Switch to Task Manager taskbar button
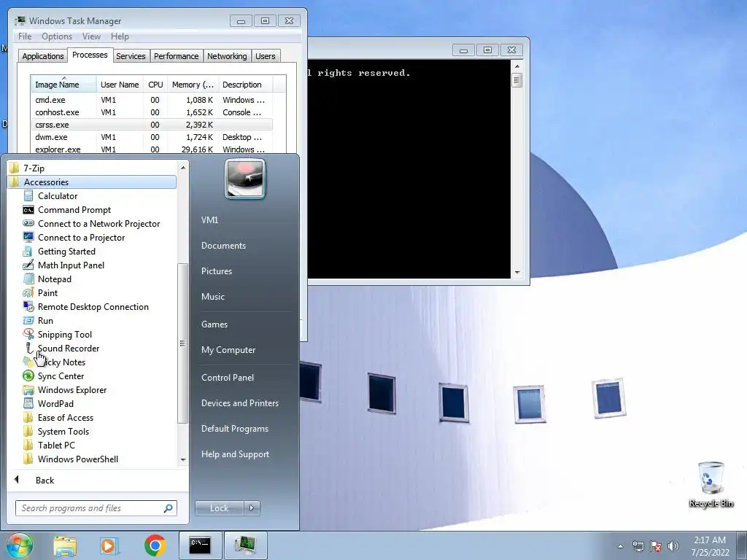This screenshot has width=747, height=560. point(245,545)
